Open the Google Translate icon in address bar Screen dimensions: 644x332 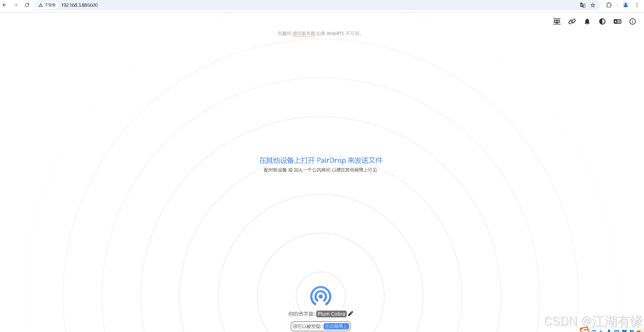coord(583,5)
